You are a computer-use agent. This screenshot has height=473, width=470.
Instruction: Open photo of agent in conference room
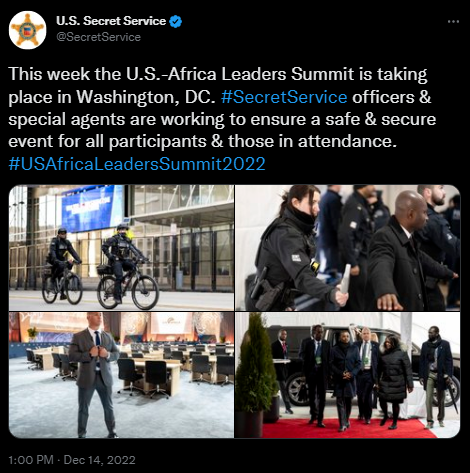[x=121, y=375]
